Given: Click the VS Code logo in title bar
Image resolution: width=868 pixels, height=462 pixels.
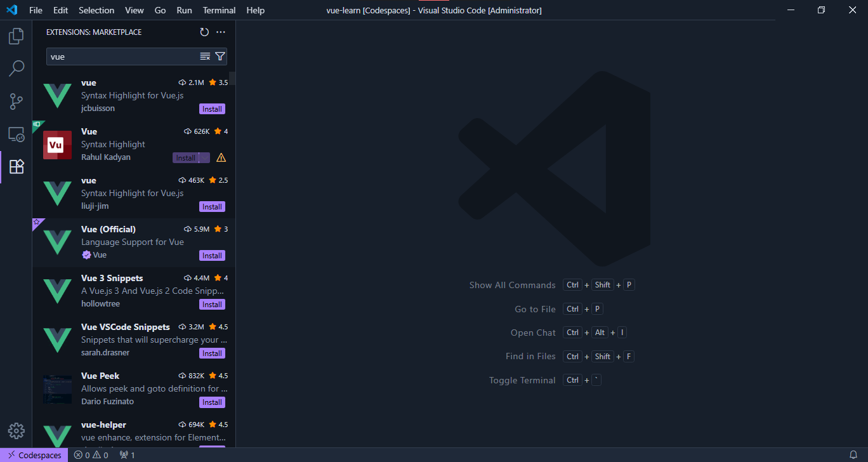Looking at the screenshot, I should pyautogui.click(x=11, y=10).
